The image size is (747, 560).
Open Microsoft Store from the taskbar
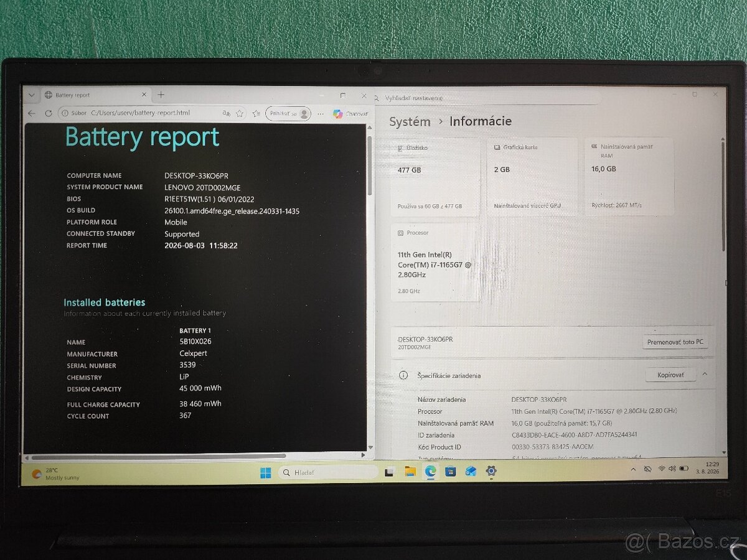(451, 472)
